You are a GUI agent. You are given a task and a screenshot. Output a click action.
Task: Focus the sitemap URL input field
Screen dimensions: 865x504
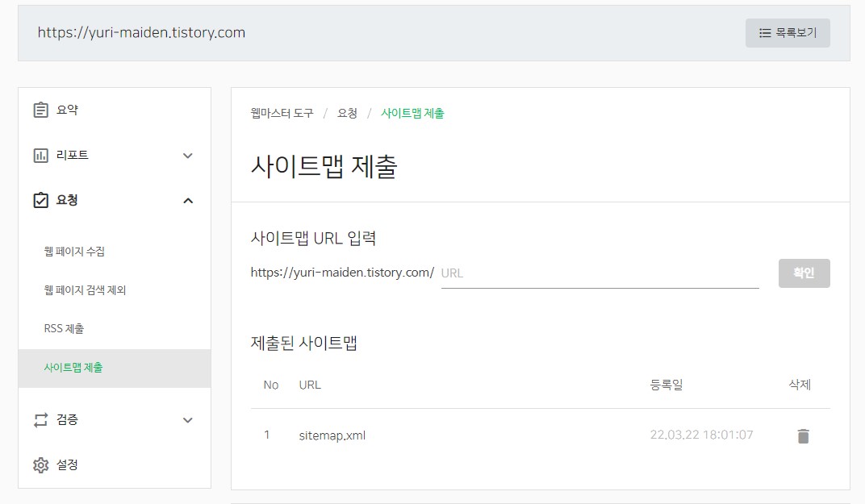[600, 273]
